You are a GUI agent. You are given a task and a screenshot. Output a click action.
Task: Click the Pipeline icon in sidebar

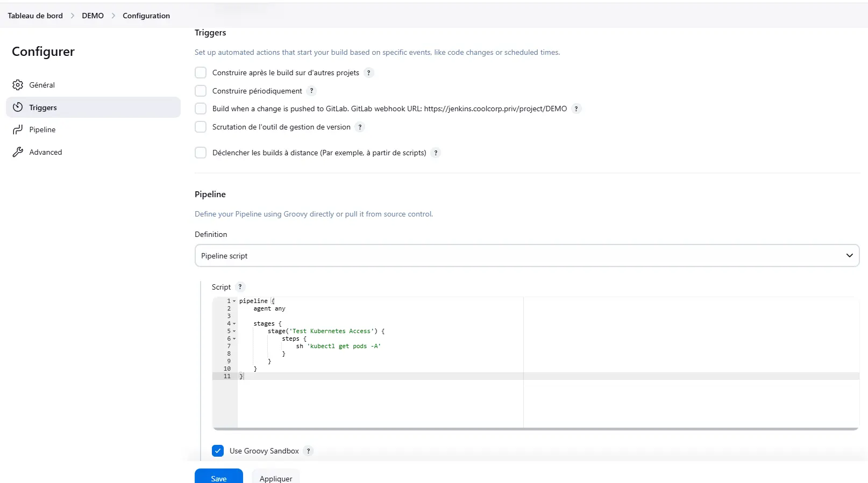click(18, 129)
